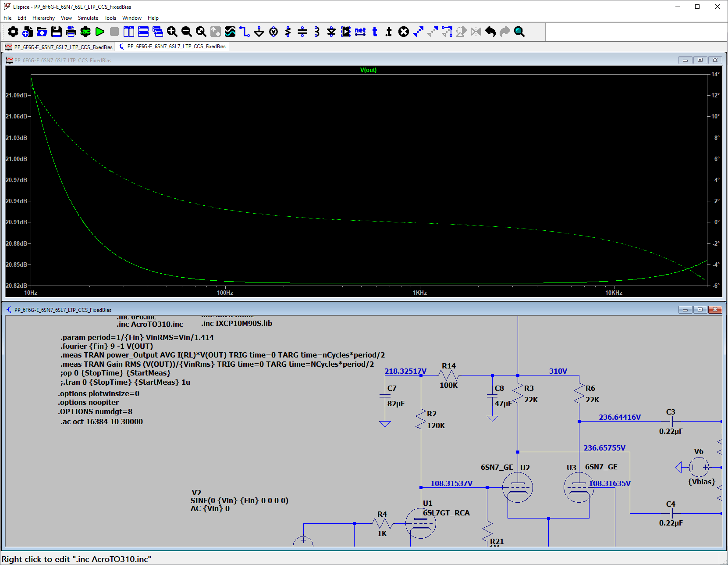Viewport: 728px width, 565px height.
Task: Click the 310V node voltage label
Action: (558, 371)
